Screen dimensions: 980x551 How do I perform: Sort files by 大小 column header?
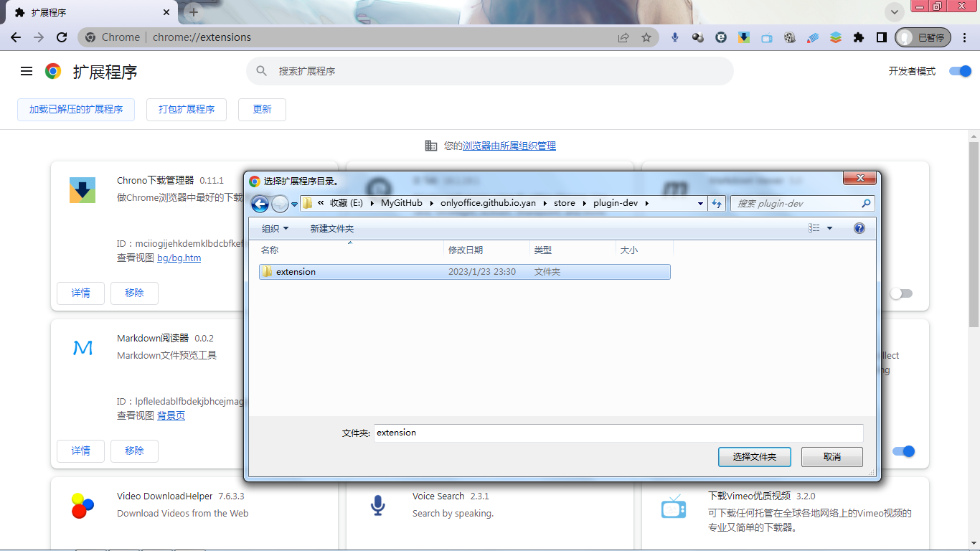click(x=644, y=250)
